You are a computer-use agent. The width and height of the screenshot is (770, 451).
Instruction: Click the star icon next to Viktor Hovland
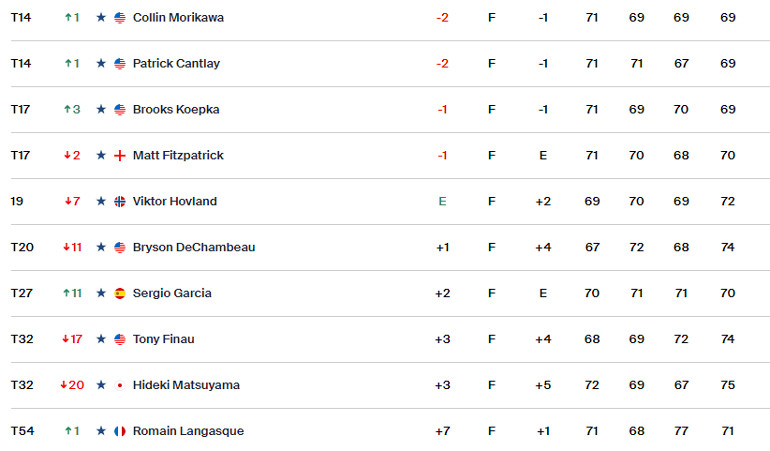101,201
